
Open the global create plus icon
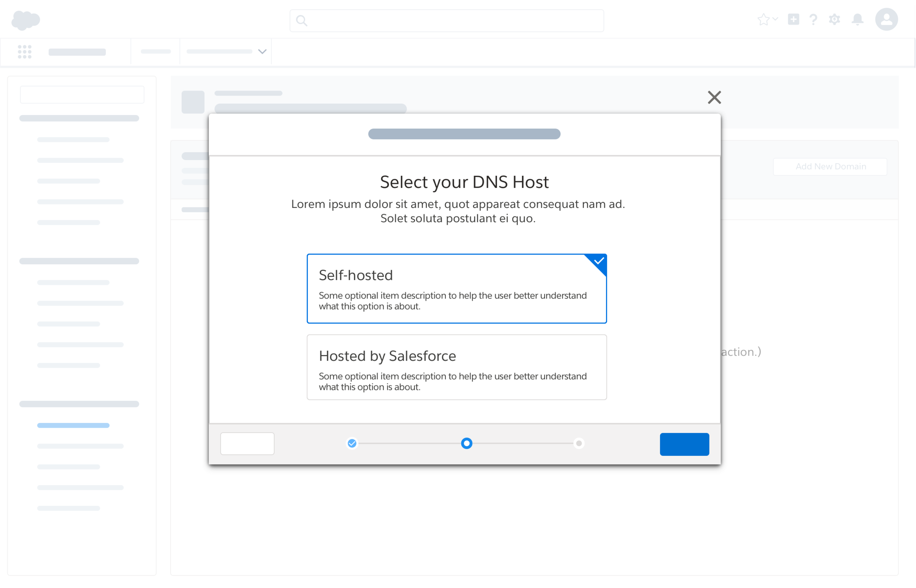[x=793, y=19]
